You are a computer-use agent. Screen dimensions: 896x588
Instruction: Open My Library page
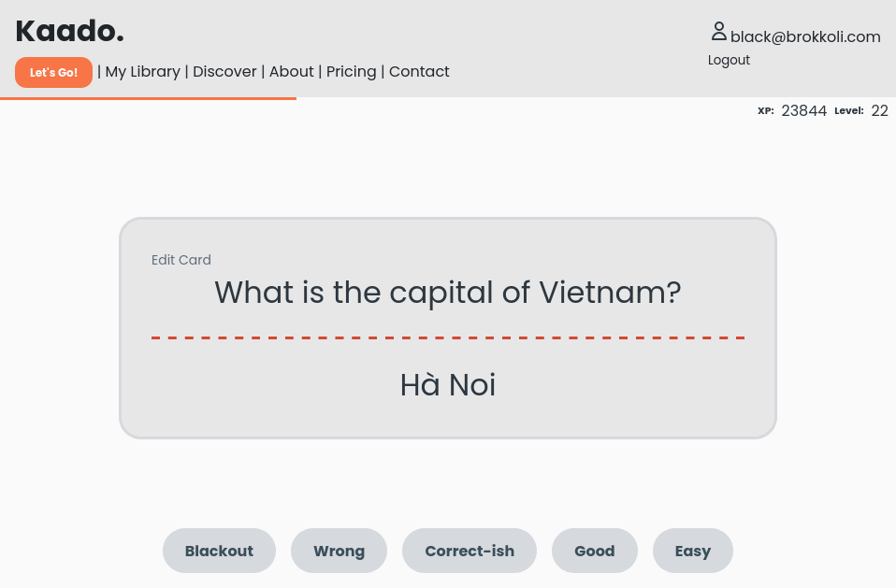coord(142,71)
